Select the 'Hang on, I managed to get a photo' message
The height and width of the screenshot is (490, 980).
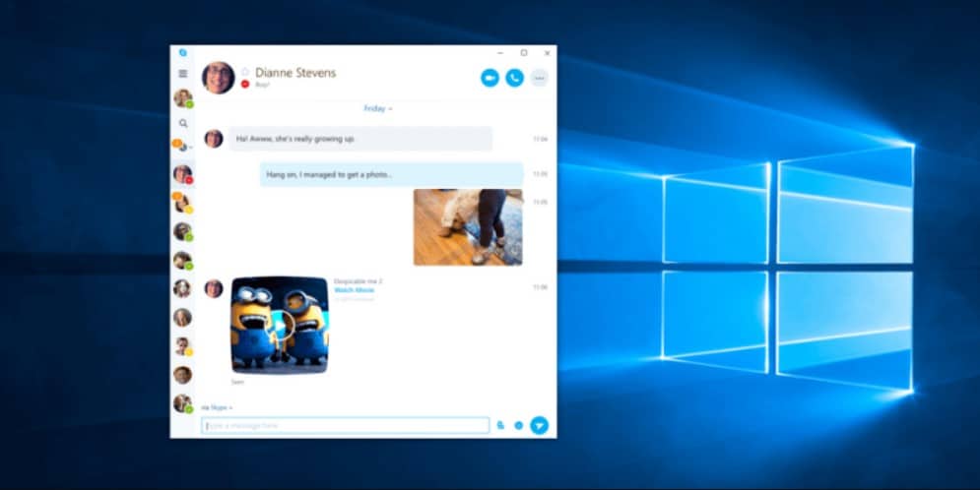(391, 175)
